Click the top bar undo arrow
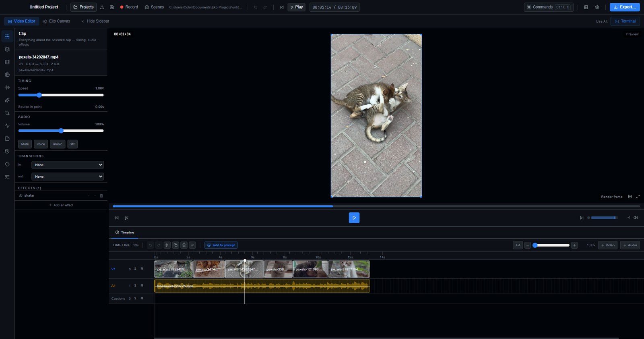This screenshot has width=644, height=339. [x=255, y=7]
